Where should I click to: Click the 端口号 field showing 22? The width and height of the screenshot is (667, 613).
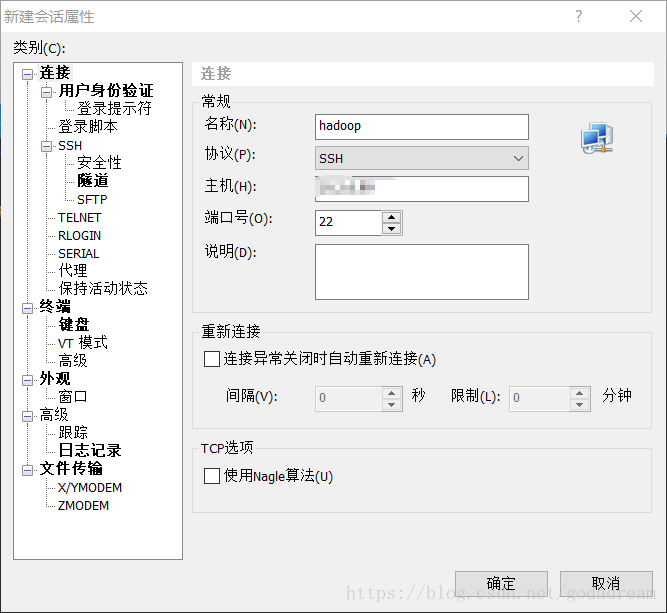point(348,222)
